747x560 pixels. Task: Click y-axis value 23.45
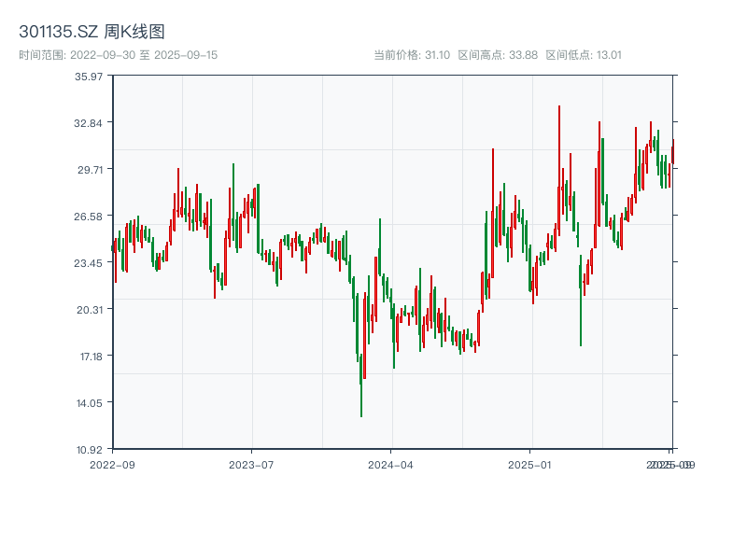point(88,263)
